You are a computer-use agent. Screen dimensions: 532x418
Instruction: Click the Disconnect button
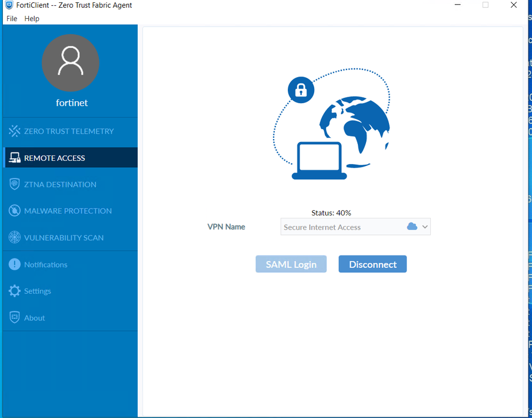point(373,264)
